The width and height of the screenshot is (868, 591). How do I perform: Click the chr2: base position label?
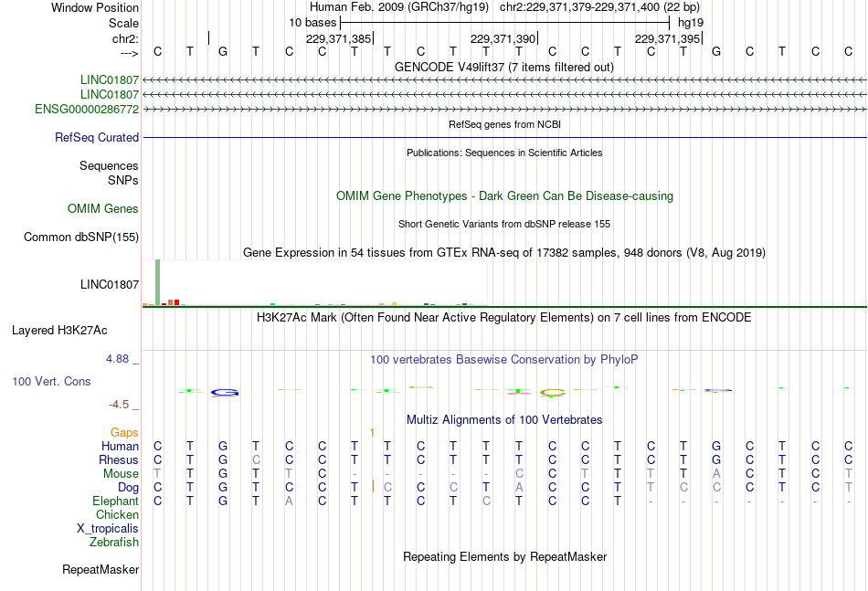[x=126, y=39]
